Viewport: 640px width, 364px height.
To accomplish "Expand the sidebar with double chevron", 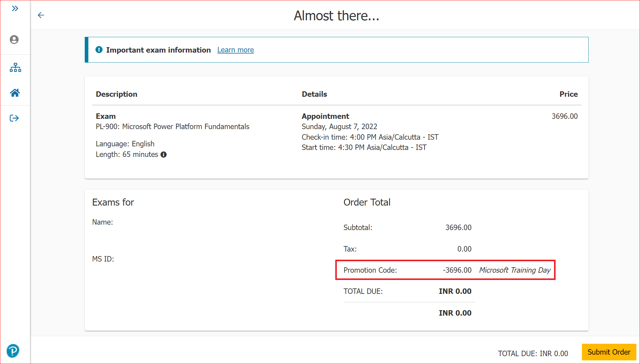I will (x=15, y=8).
